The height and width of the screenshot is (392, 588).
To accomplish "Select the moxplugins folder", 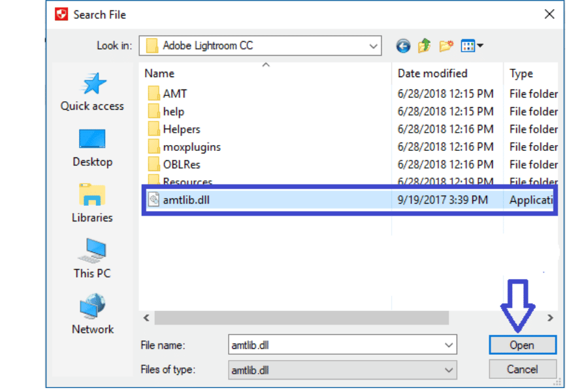I will pyautogui.click(x=191, y=147).
